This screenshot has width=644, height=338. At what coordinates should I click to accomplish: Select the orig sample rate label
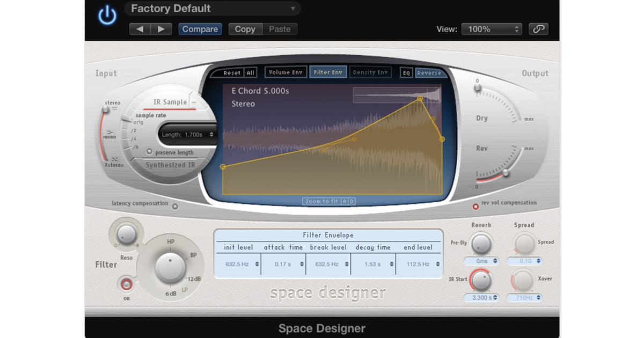click(x=138, y=122)
